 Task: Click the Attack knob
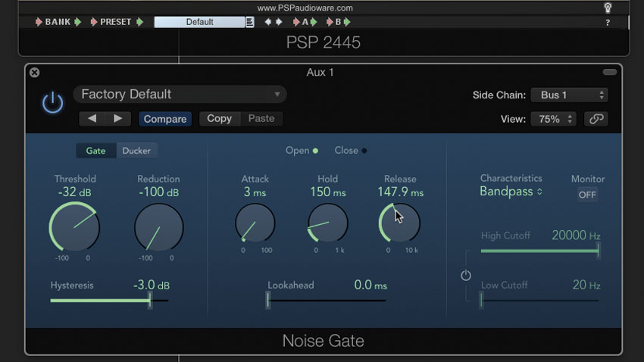tap(255, 223)
